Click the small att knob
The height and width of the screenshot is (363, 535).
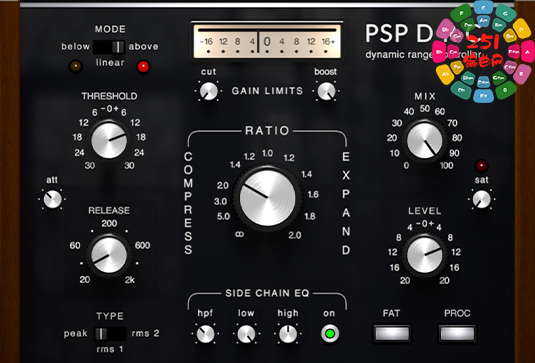tap(53, 199)
